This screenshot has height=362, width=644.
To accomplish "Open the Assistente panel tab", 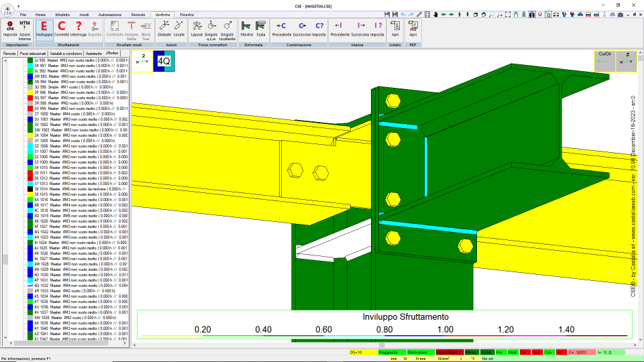I will [x=94, y=54].
